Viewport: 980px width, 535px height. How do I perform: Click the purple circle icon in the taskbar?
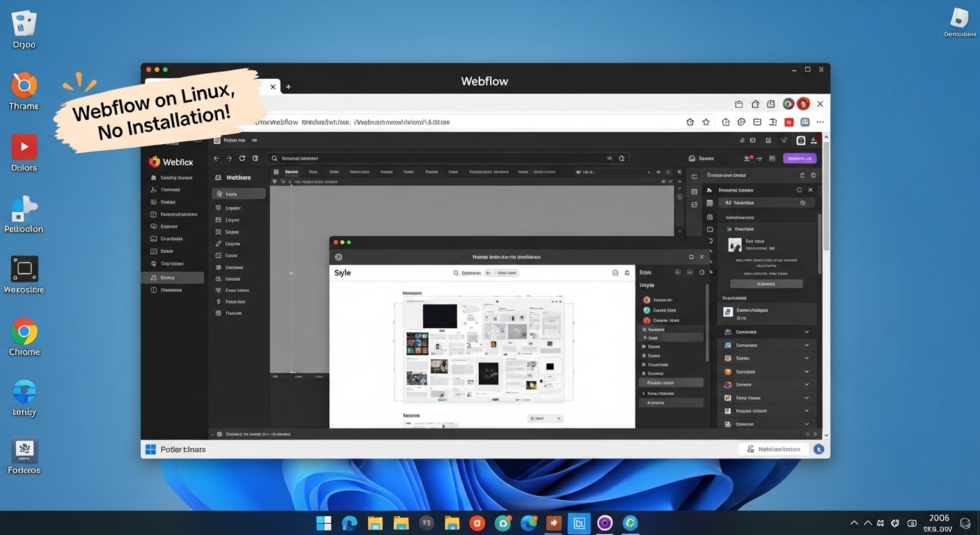coord(605,523)
